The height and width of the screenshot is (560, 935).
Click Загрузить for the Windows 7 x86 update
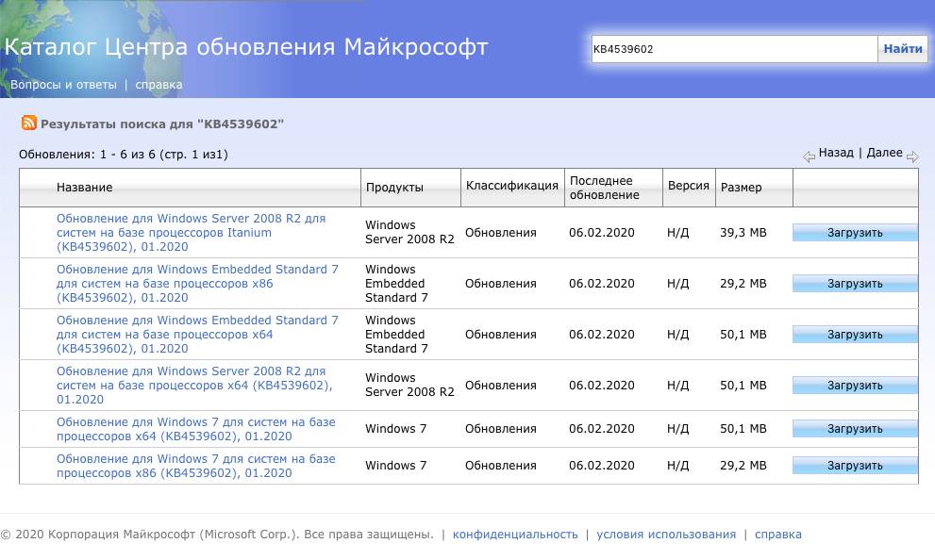(x=855, y=466)
